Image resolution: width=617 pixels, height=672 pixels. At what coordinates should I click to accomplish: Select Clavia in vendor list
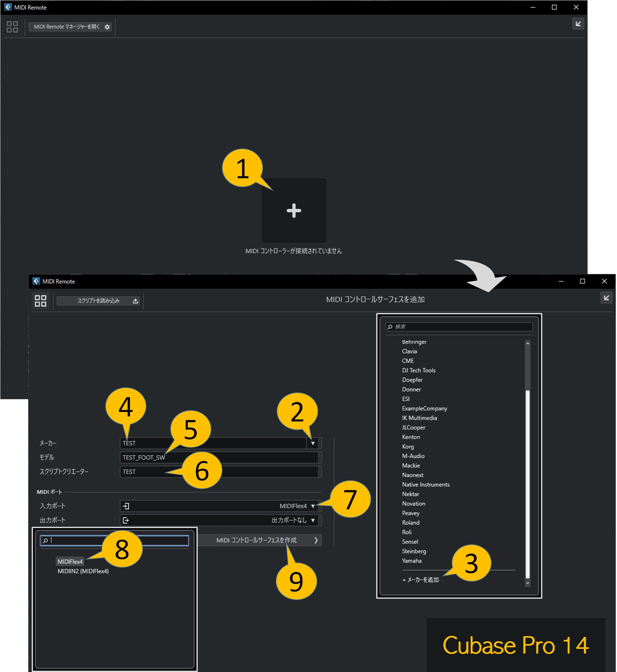[x=409, y=351]
